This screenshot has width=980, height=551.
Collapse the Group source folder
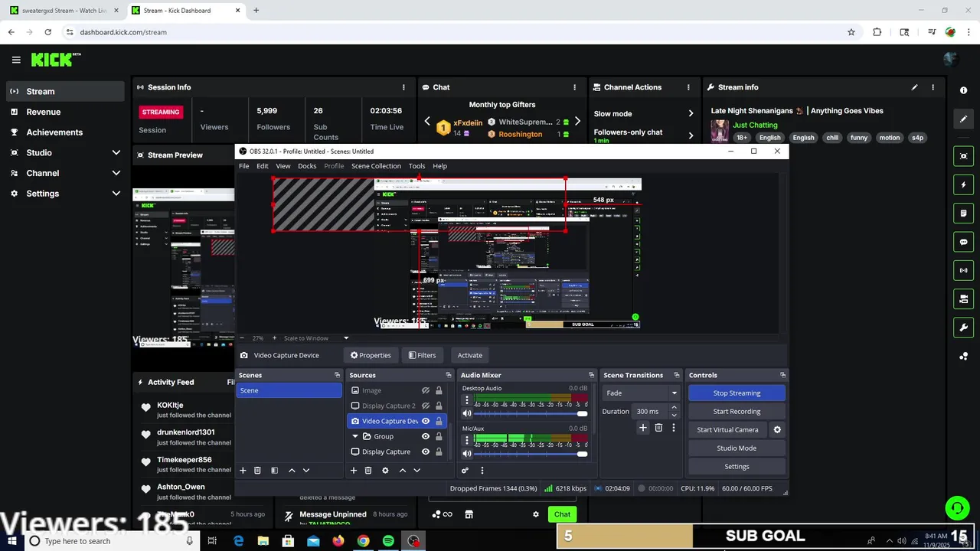[355, 436]
